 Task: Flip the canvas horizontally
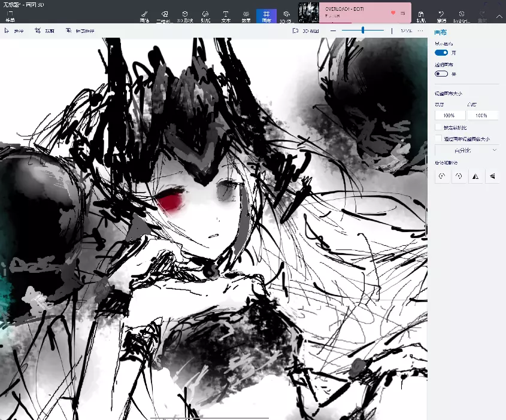click(x=475, y=176)
